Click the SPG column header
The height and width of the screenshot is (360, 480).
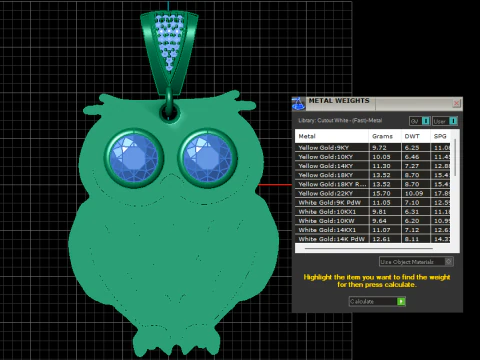pyautogui.click(x=440, y=136)
